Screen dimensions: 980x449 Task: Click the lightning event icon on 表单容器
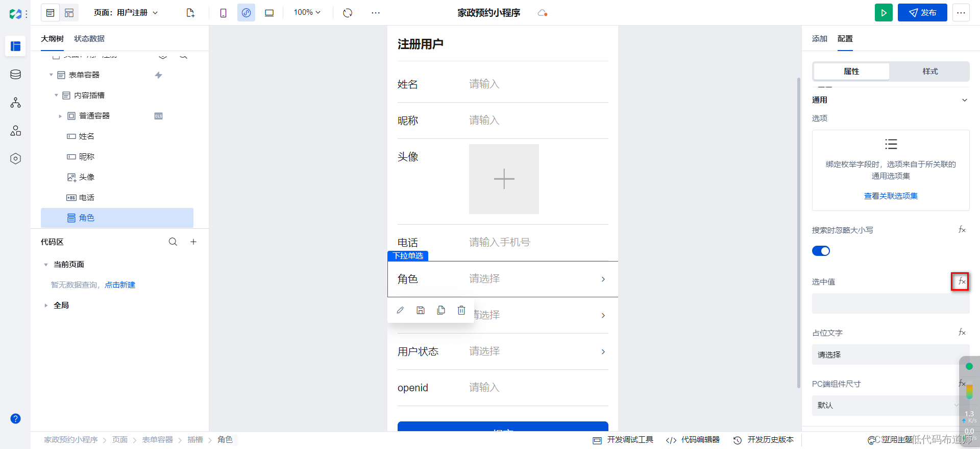click(158, 75)
